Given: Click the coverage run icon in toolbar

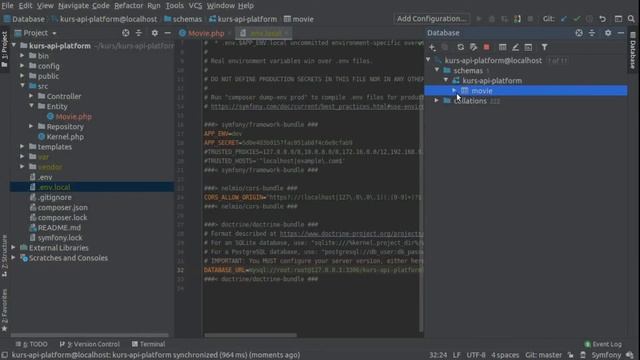Looking at the screenshot, I should (x=504, y=19).
